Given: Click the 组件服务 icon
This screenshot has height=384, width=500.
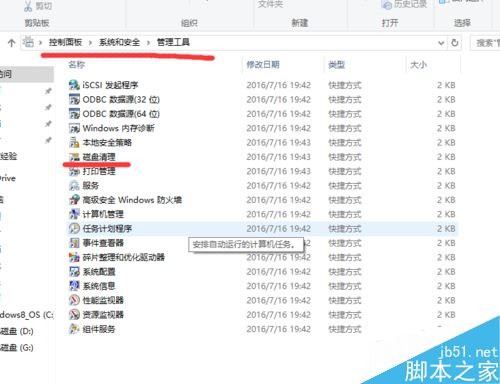Looking at the screenshot, I should pos(74,329).
